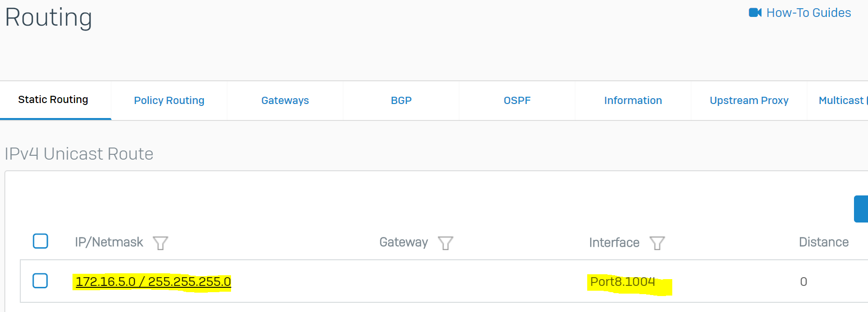Screen dimensions: 868x312
Task: Click the How-To Guides video camera icon
Action: (x=754, y=13)
